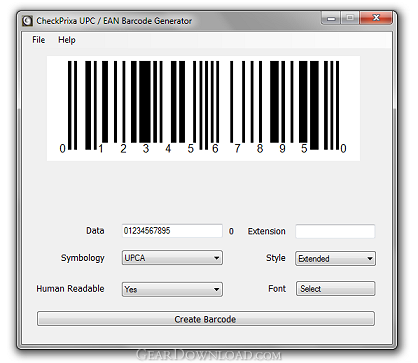
Task: Close the CheckPrixa window
Action: coord(376,18)
